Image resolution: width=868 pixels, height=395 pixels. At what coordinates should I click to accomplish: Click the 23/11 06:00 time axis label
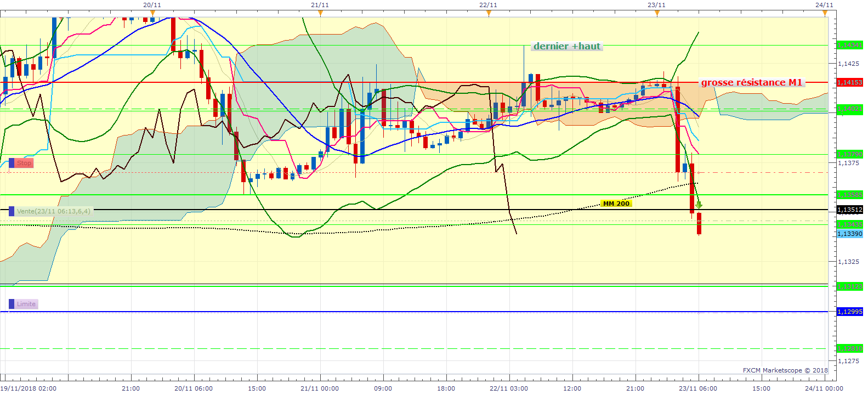tap(697, 388)
